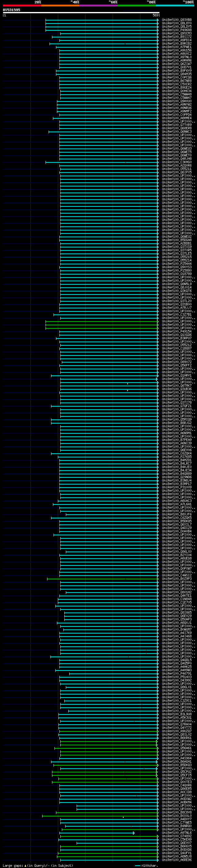Click the =100char. scale legend
Screen dimensions: 197x868
pos(146,866)
